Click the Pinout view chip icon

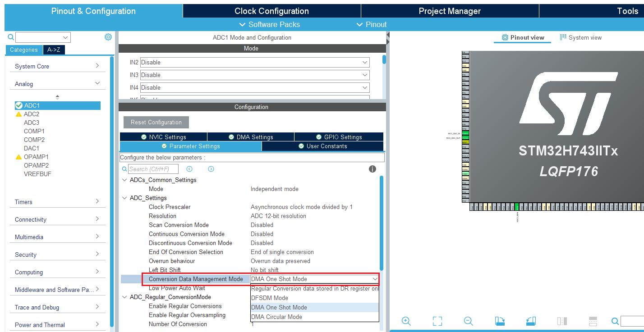[x=505, y=37]
